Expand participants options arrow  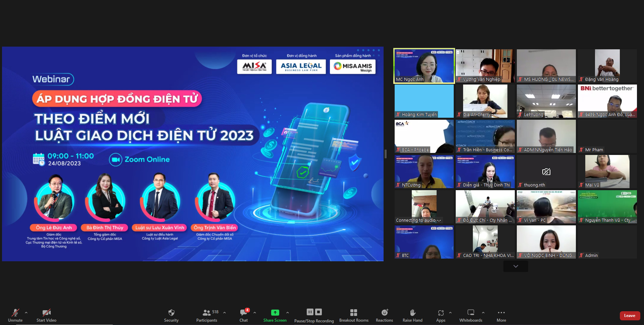(225, 313)
